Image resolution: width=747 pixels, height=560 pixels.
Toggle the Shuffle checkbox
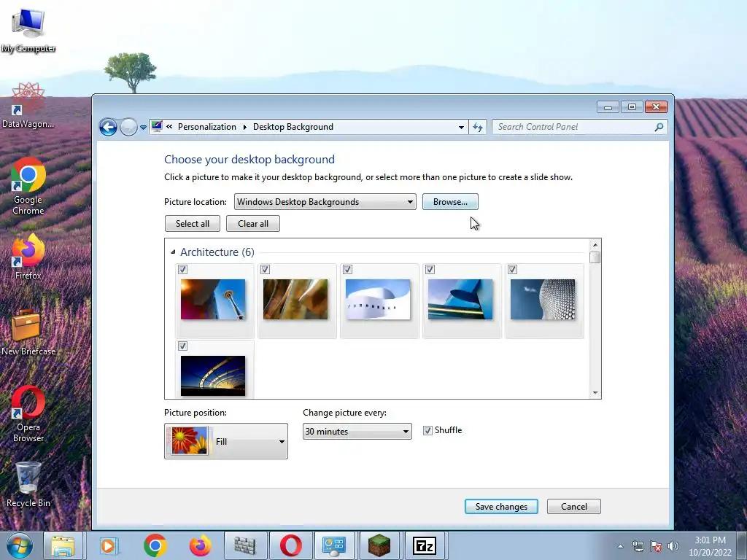(x=427, y=430)
